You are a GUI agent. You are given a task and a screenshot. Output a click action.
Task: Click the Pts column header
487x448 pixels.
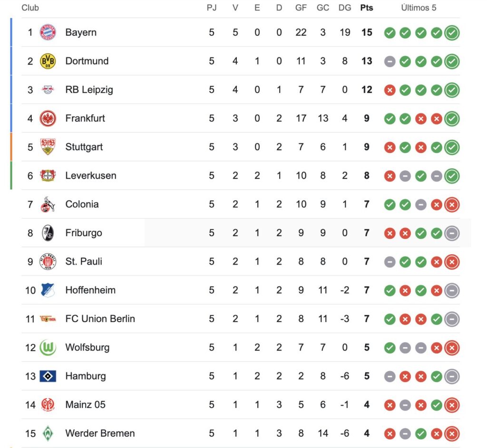[x=367, y=8]
